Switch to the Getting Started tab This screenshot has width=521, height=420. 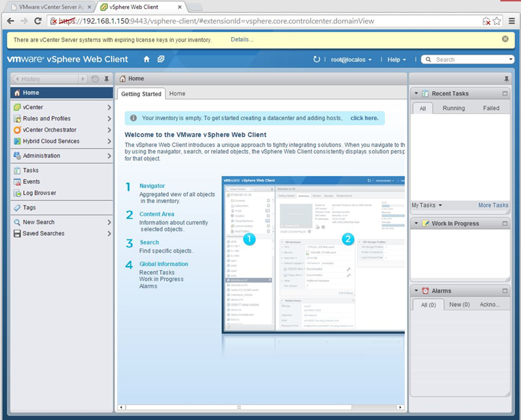coord(141,94)
